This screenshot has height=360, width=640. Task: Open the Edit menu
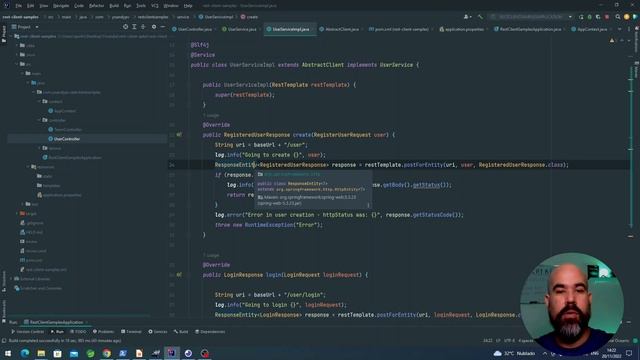31,6
